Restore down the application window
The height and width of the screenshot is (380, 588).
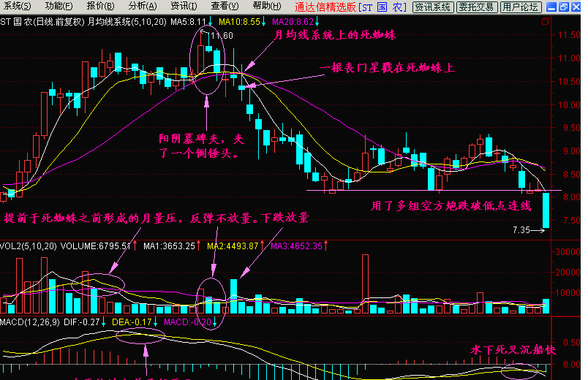point(564,7)
